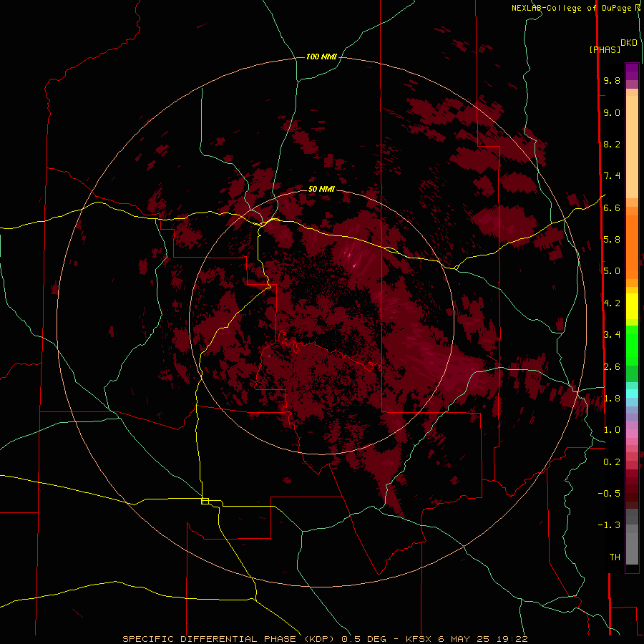Click the 1.8 value on the scale
The width and height of the screenshot is (644, 644).
pyautogui.click(x=612, y=399)
